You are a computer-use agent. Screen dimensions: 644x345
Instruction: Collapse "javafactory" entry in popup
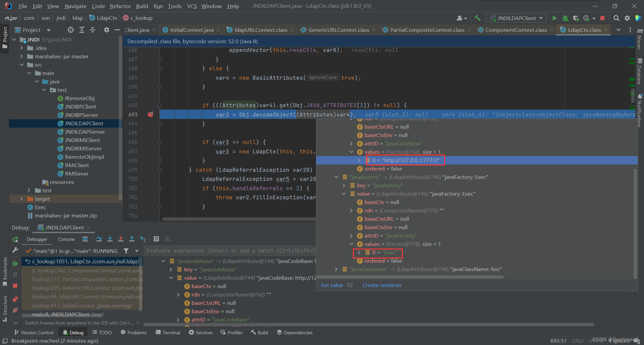click(x=336, y=177)
